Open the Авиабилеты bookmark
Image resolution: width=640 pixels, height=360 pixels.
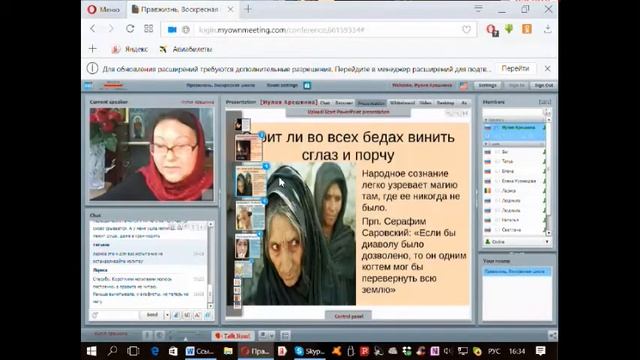[x=186, y=49]
